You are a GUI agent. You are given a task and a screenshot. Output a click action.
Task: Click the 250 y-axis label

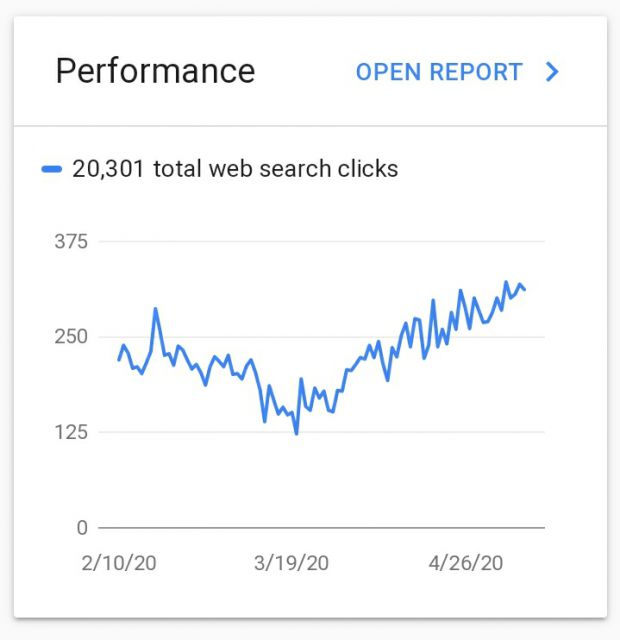[x=71, y=337]
